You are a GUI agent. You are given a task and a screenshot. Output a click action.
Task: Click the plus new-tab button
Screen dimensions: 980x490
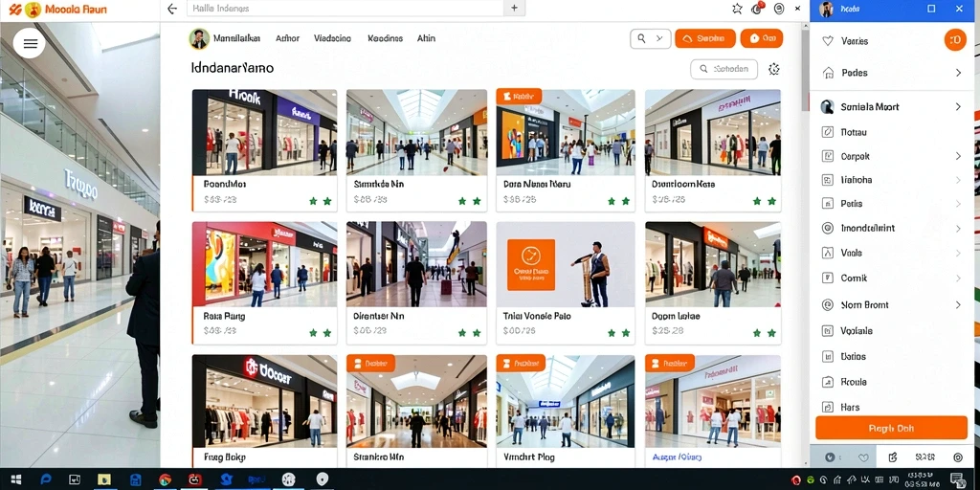(514, 8)
